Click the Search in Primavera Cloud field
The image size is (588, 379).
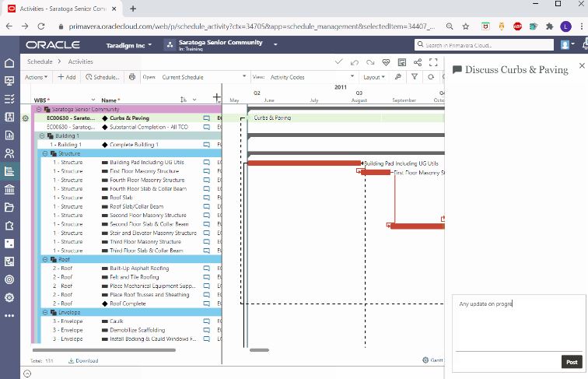pos(484,45)
